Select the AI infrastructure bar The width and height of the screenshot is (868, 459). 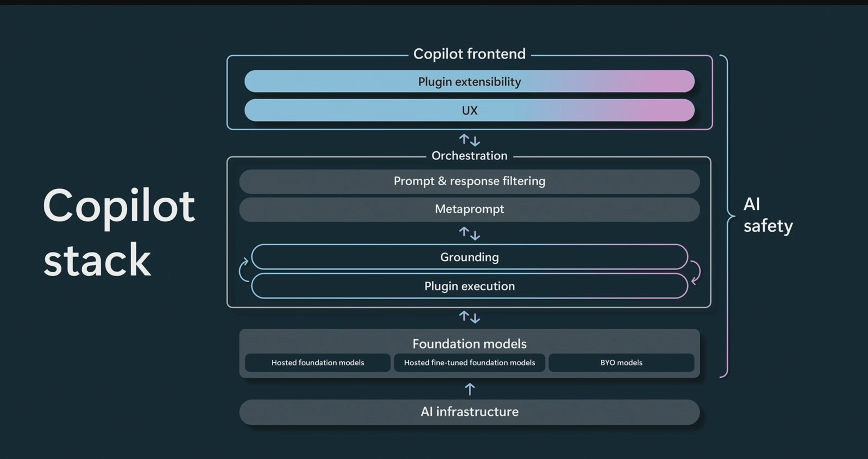[x=469, y=412]
